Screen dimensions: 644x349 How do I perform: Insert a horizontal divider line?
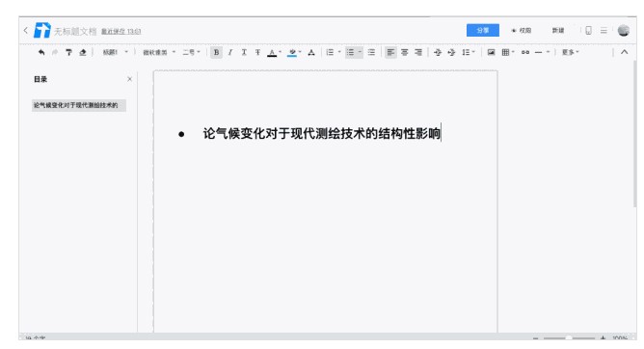click(x=539, y=52)
